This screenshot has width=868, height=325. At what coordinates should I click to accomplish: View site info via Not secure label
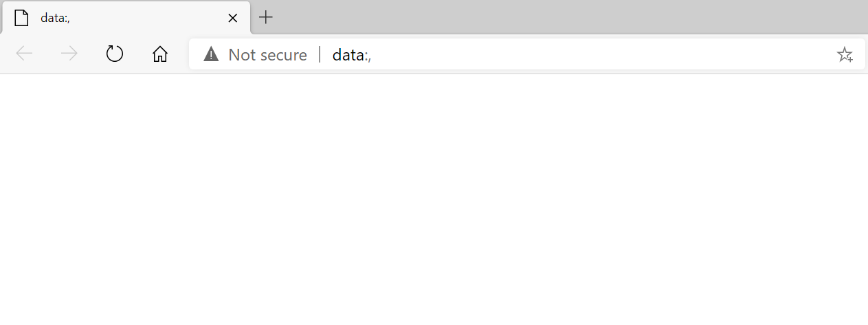point(268,55)
